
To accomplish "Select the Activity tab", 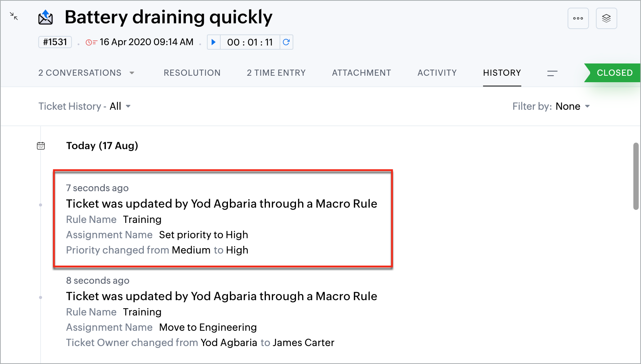I will point(437,73).
